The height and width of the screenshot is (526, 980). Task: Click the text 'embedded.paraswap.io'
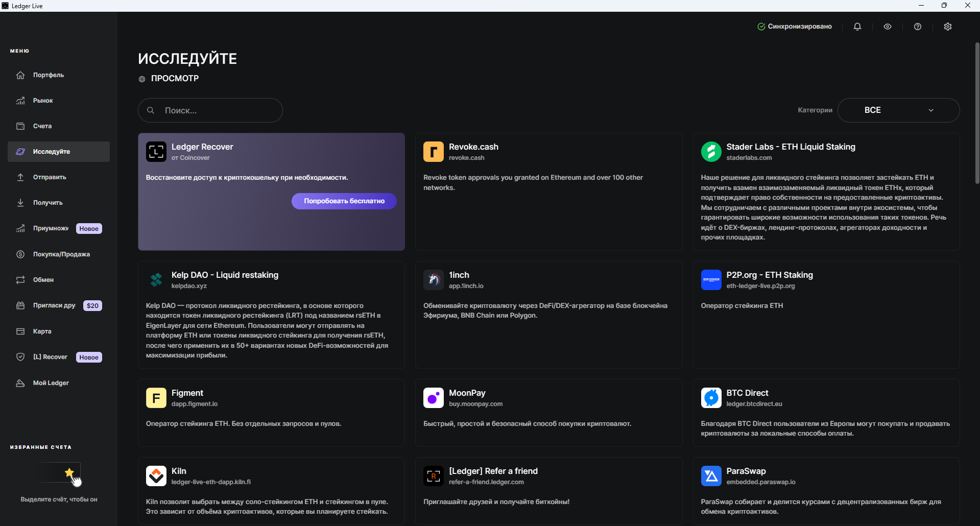[761, 482]
